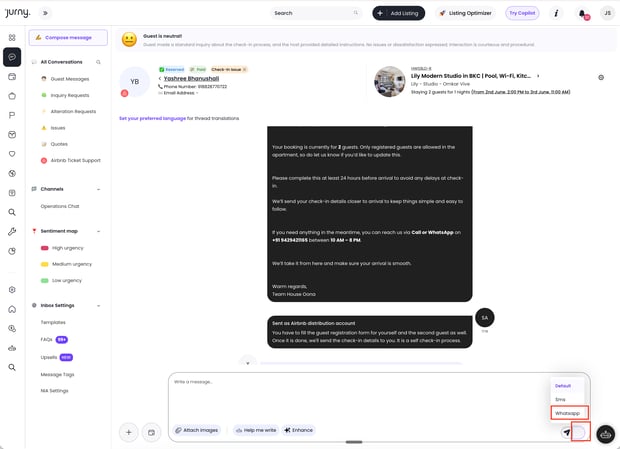This screenshot has width=620, height=449.
Task: Go back using chevron beside Yashree Bhanushali
Action: tap(160, 79)
